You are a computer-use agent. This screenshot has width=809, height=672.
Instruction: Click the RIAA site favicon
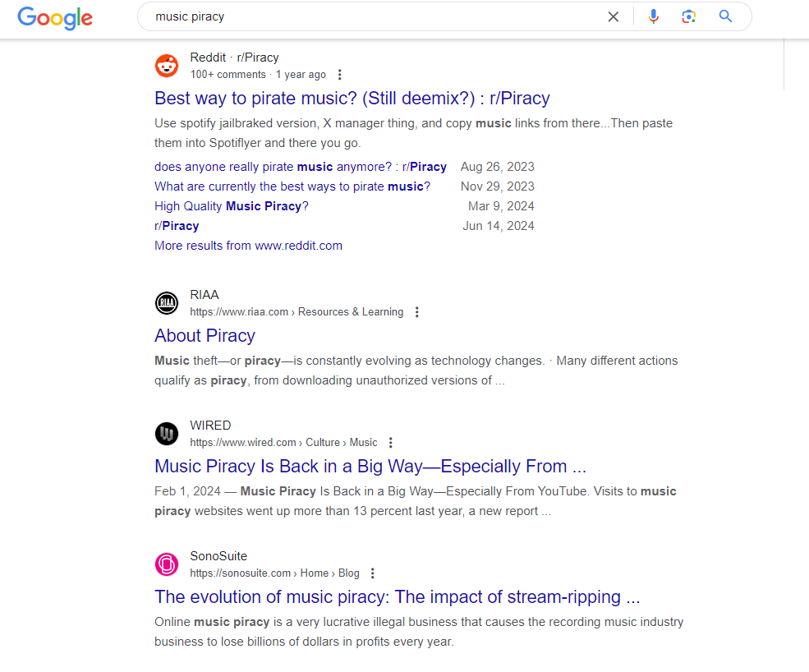pyautogui.click(x=167, y=303)
